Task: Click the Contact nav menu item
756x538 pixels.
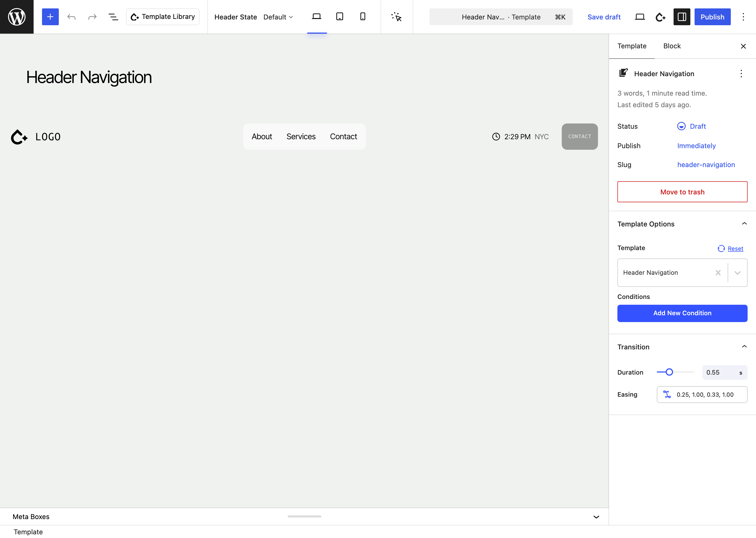Action: (343, 137)
